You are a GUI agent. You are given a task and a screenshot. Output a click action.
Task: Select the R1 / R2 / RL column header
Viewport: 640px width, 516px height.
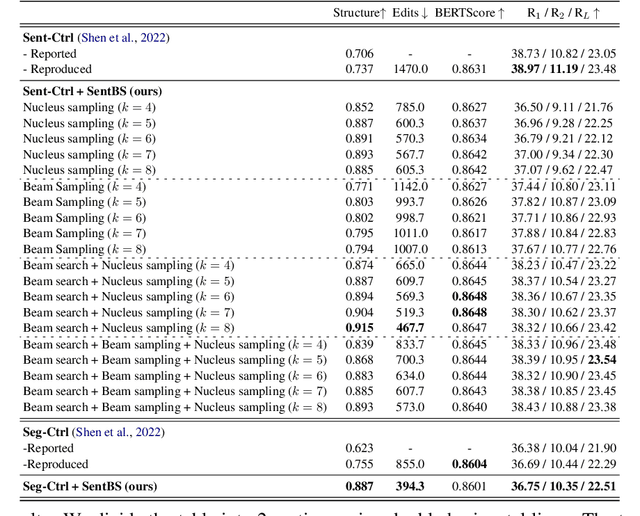563,13
